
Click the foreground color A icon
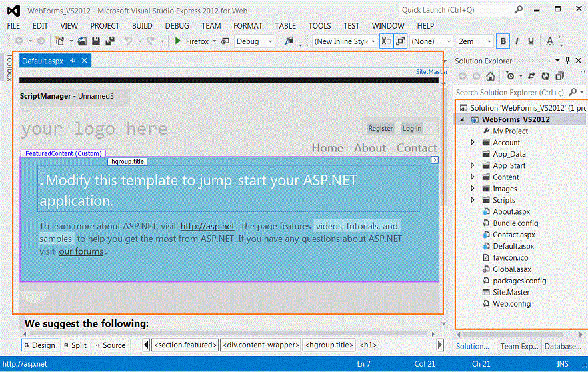[550, 41]
